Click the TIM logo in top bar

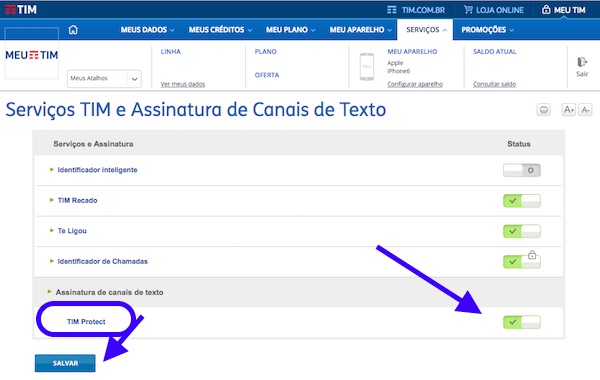pos(21,10)
